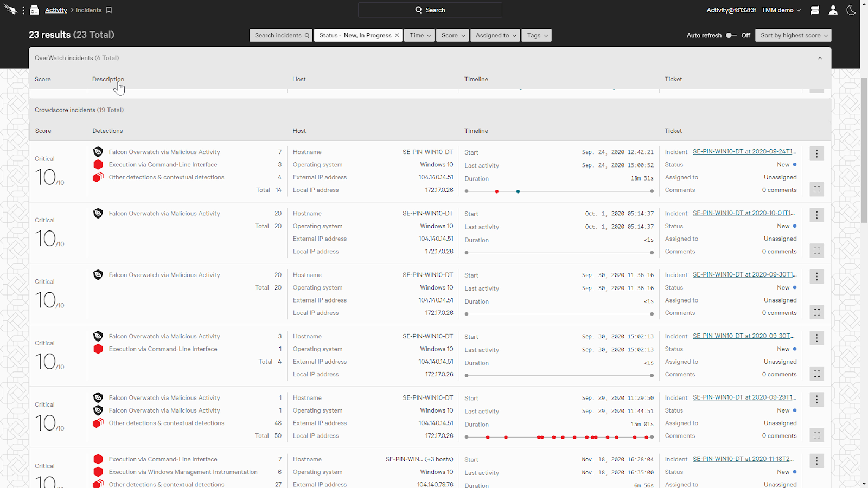Click duration 15m 01s value
The image size is (868, 488).
[642, 425]
